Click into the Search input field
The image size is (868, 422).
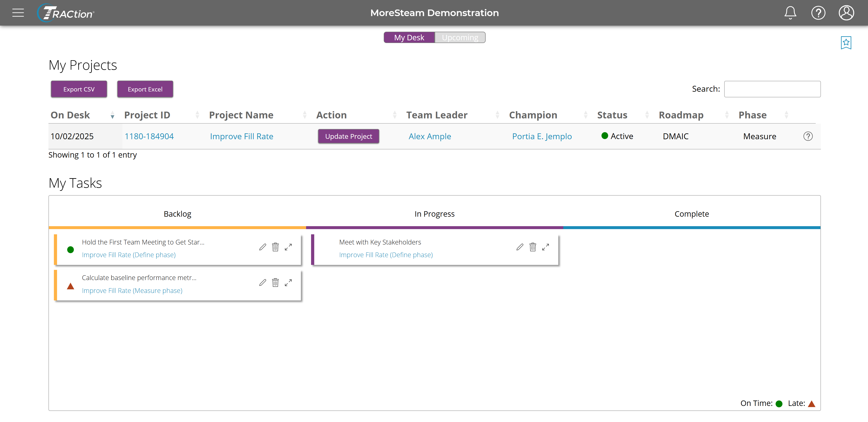[x=772, y=89]
